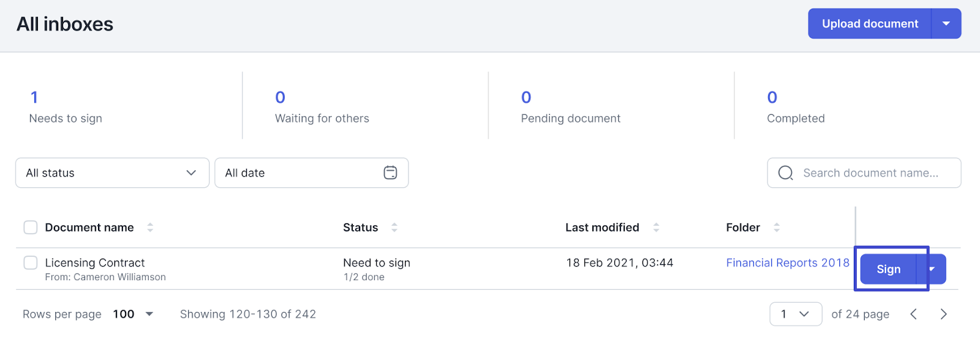Open Financial Reports 2018 folder link
Viewport: 980px width, 337px height.
(x=788, y=263)
